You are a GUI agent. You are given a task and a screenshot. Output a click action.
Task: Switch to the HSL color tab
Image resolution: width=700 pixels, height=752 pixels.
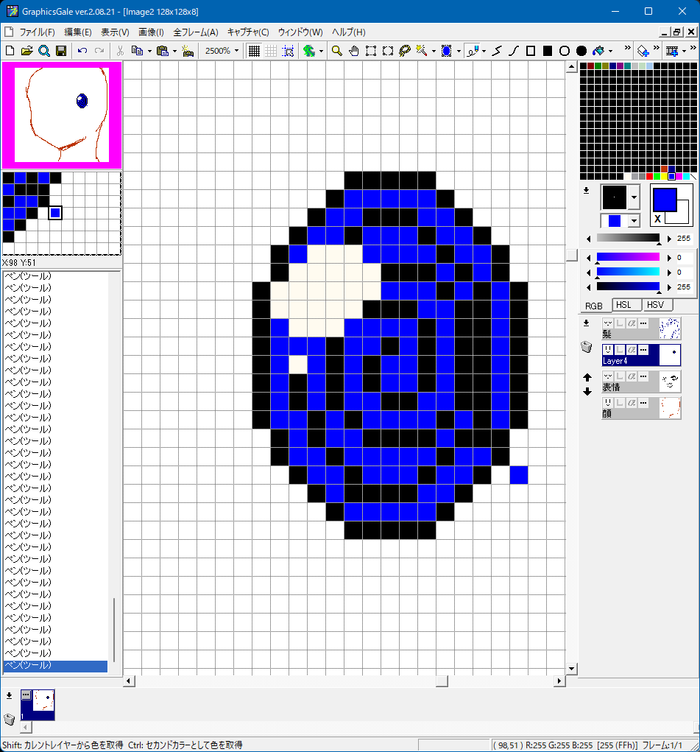coord(624,305)
